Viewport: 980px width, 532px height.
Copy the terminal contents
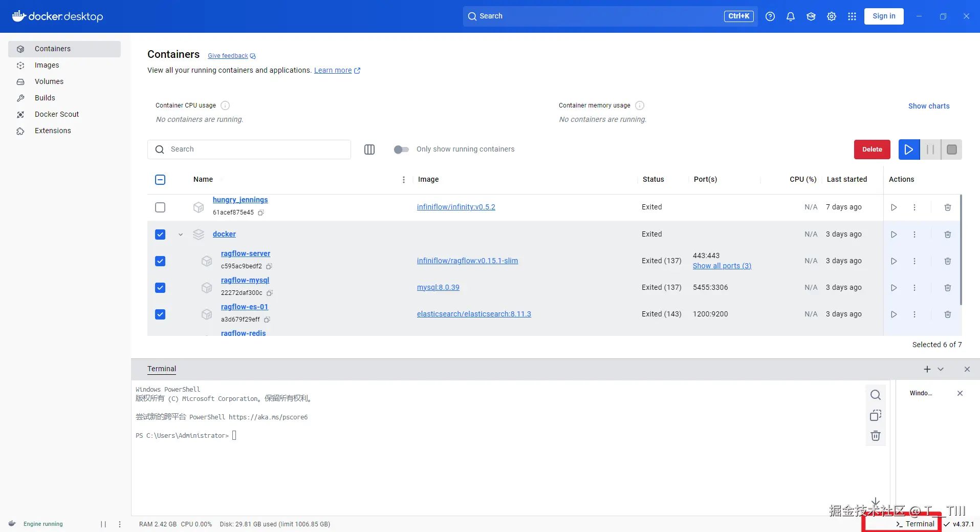tap(876, 415)
